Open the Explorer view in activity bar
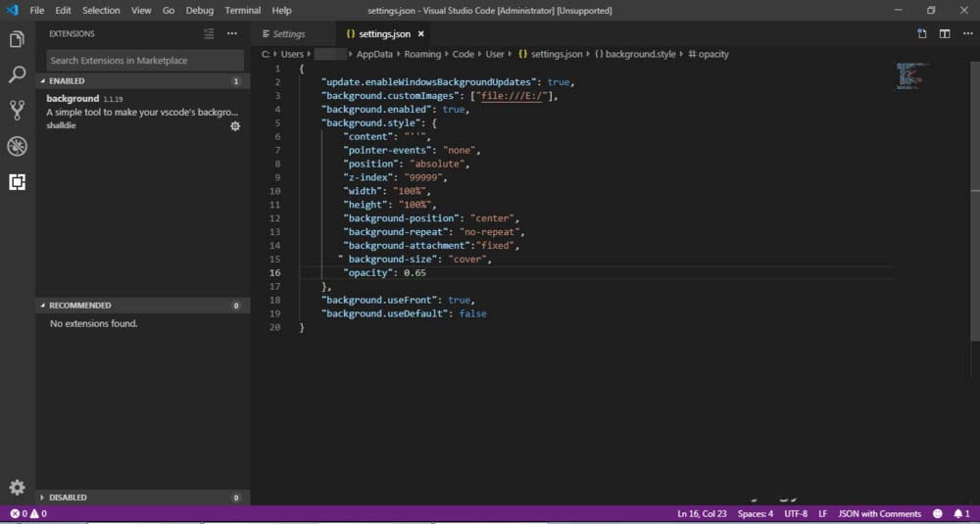This screenshot has height=524, width=980. 17,40
